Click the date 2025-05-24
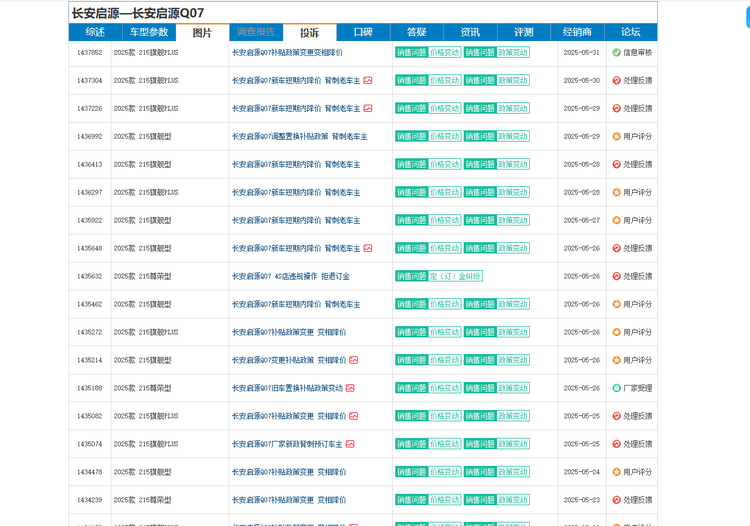Screen dimensions: 750x526 [582, 472]
